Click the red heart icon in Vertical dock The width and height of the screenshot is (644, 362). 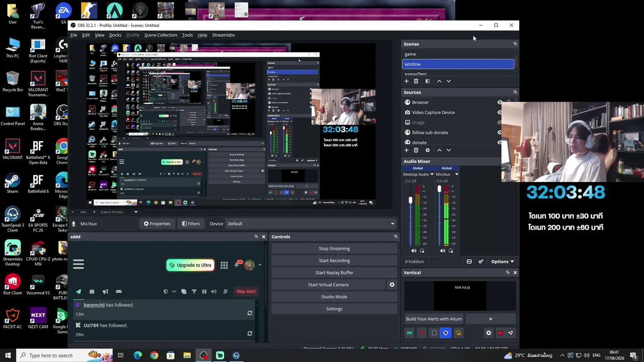click(500, 333)
